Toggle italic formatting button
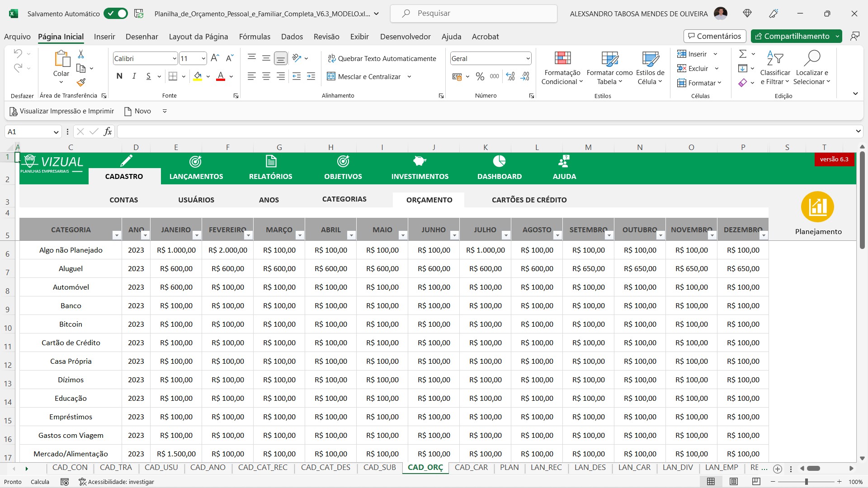This screenshot has width=868, height=488. click(x=134, y=76)
